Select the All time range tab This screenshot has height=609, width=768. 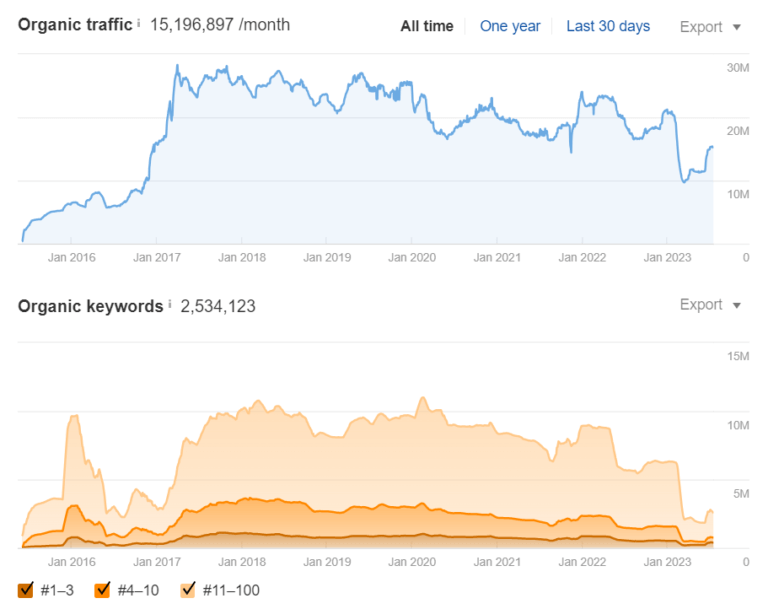point(426,27)
